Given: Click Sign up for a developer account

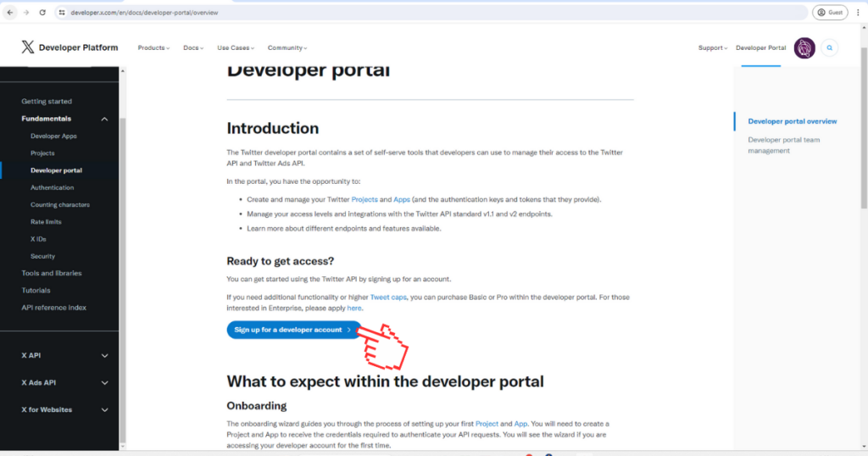Looking at the screenshot, I should [x=293, y=330].
